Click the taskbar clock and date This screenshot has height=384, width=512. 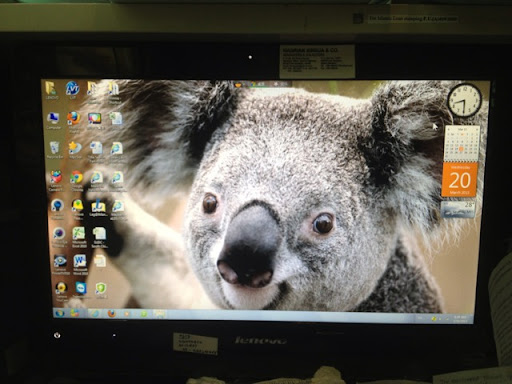pyautogui.click(x=461, y=319)
